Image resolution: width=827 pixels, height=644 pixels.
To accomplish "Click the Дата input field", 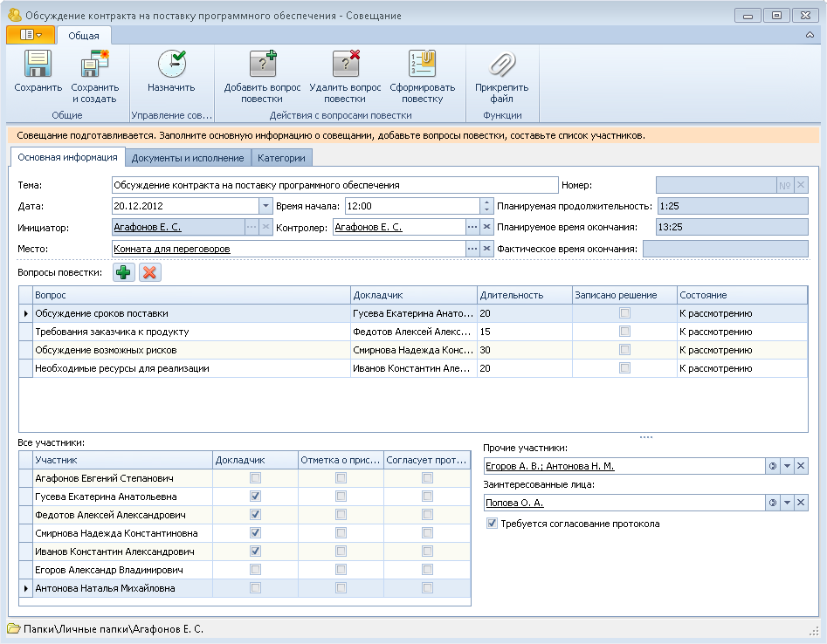I will (186, 206).
